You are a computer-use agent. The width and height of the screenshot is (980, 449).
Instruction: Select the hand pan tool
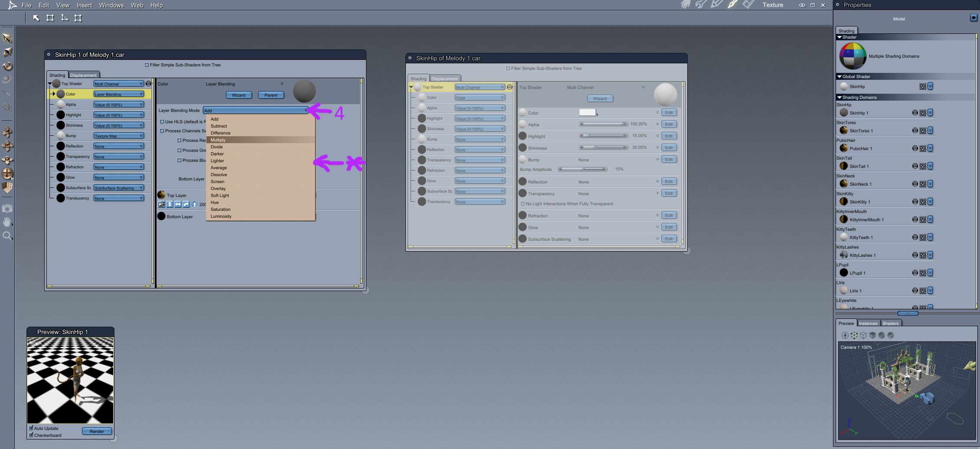click(7, 222)
